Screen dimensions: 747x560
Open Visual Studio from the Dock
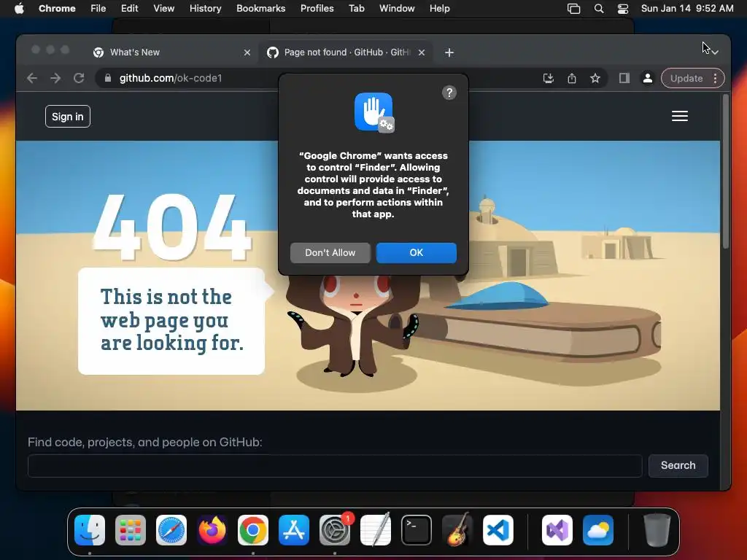[x=557, y=530]
